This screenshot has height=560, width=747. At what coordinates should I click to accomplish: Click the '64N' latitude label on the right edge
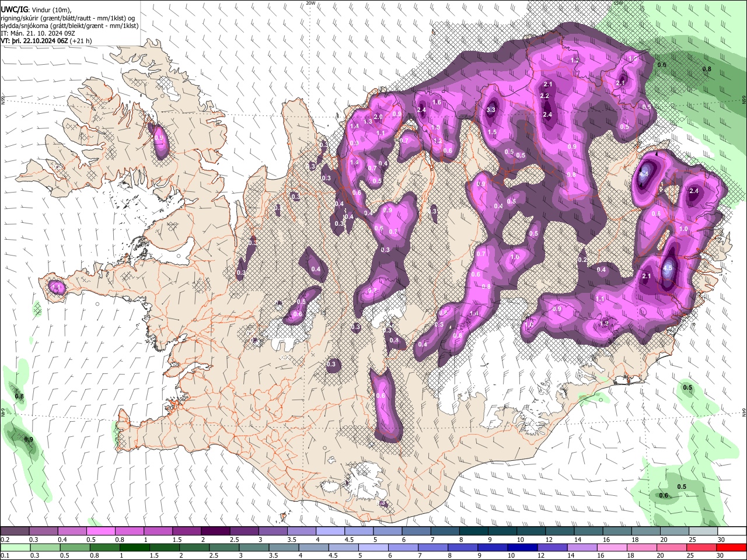[x=744, y=412]
